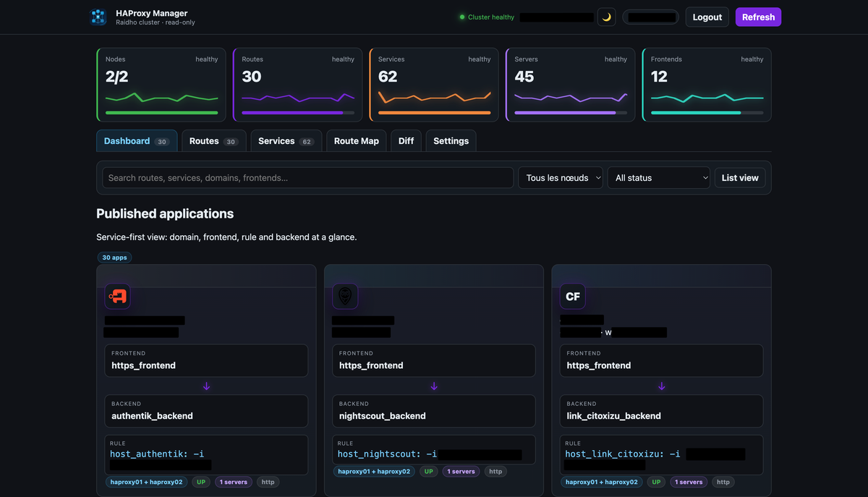Click the Servers 45 stat card
868x497 pixels.
pos(570,85)
